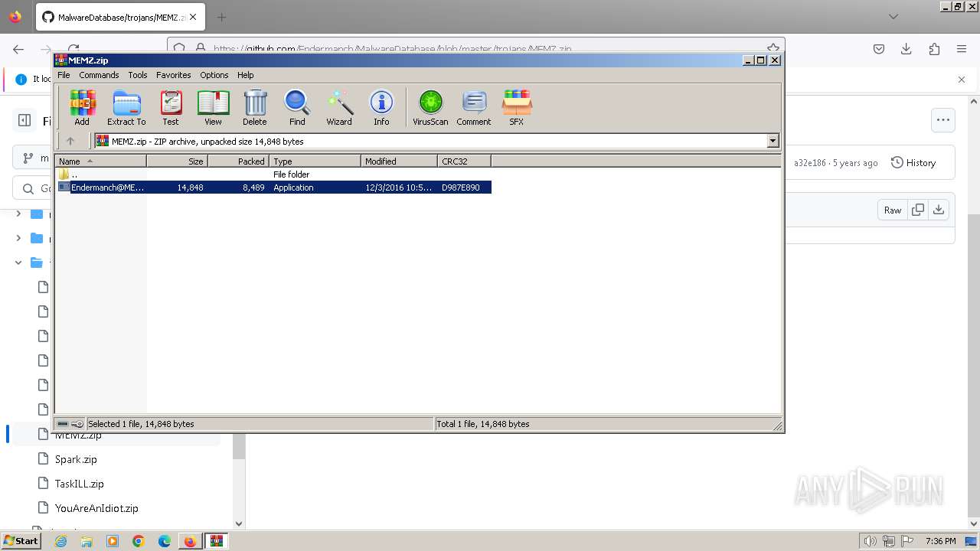980x551 pixels.
Task: Create an SFX archive
Action: click(x=517, y=107)
